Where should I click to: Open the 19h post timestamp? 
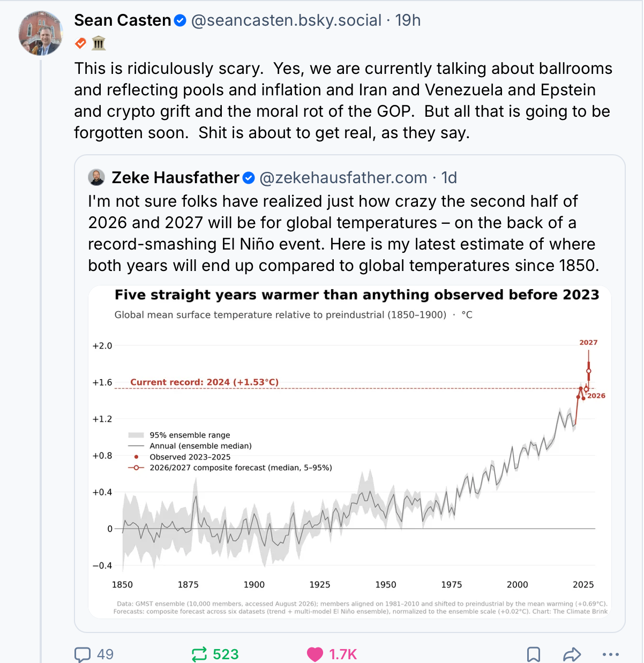408,20
